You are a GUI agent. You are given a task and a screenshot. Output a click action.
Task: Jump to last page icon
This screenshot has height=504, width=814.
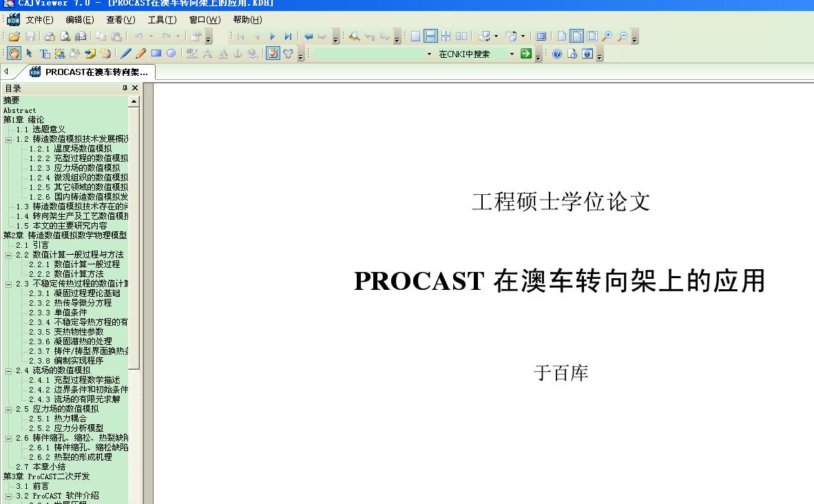[288, 36]
